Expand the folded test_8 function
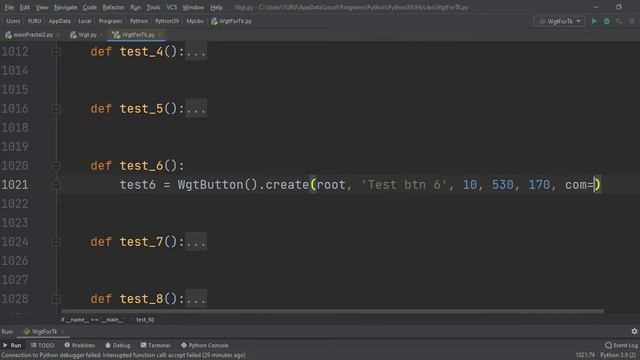This screenshot has height=360, width=640. coord(56,299)
